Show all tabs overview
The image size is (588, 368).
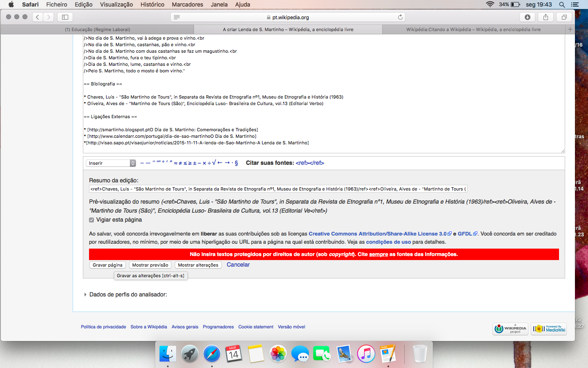[x=564, y=17]
